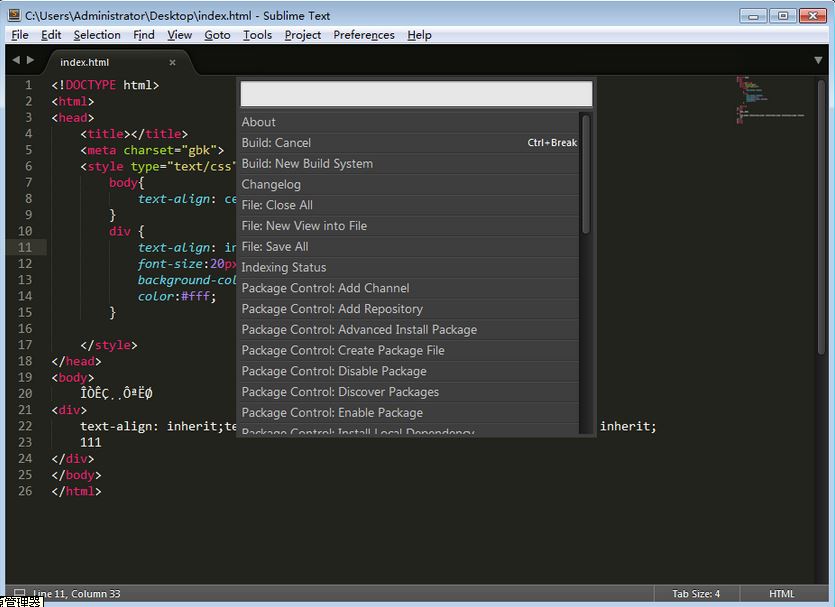Image resolution: width=835 pixels, height=607 pixels.
Task: Click the meta charset="gbk" line
Action: [x=152, y=150]
